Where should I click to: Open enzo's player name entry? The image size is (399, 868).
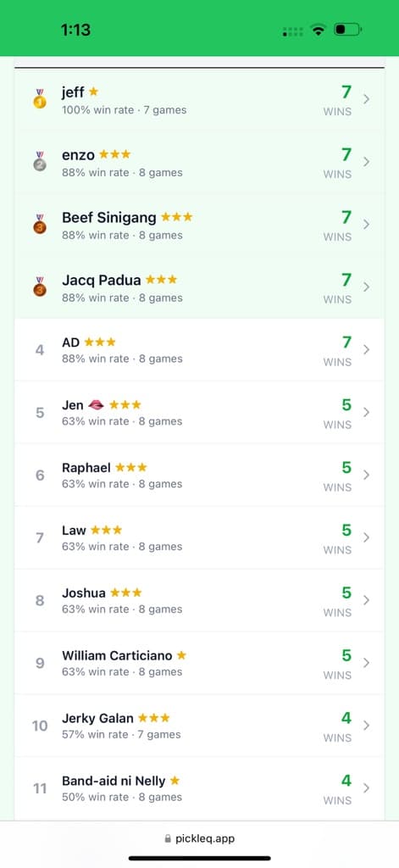(x=78, y=154)
